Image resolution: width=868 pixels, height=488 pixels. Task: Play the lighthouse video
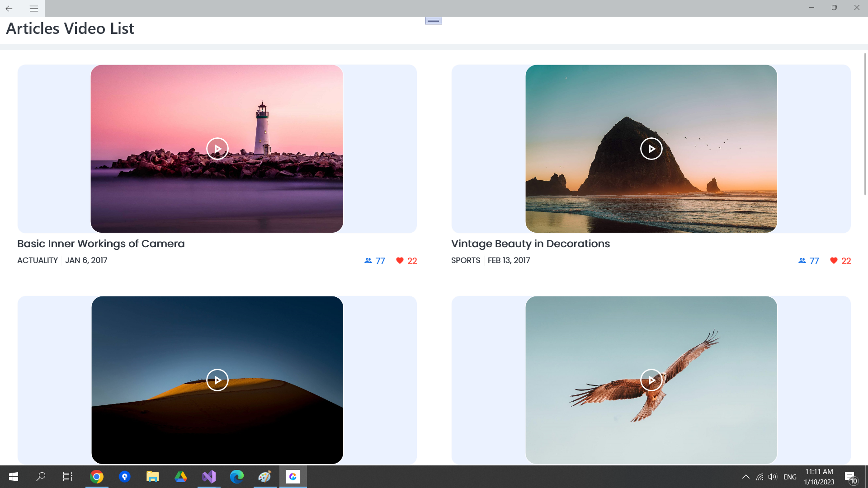(217, 149)
